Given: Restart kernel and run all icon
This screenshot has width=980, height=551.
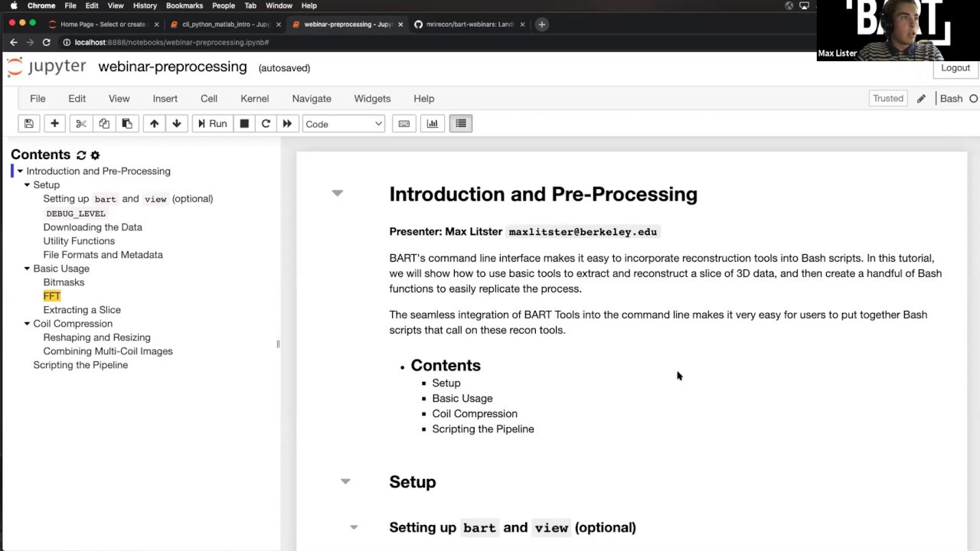Looking at the screenshot, I should (x=287, y=124).
